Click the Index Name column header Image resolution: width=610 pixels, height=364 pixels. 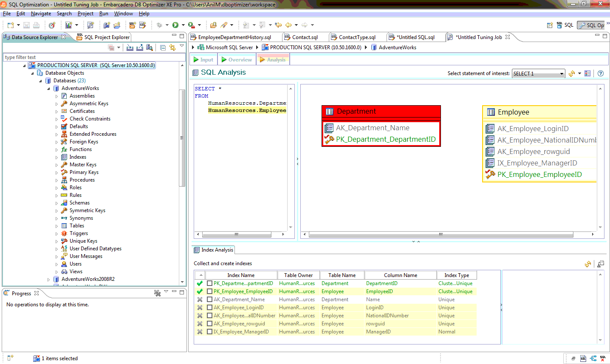pos(241,275)
